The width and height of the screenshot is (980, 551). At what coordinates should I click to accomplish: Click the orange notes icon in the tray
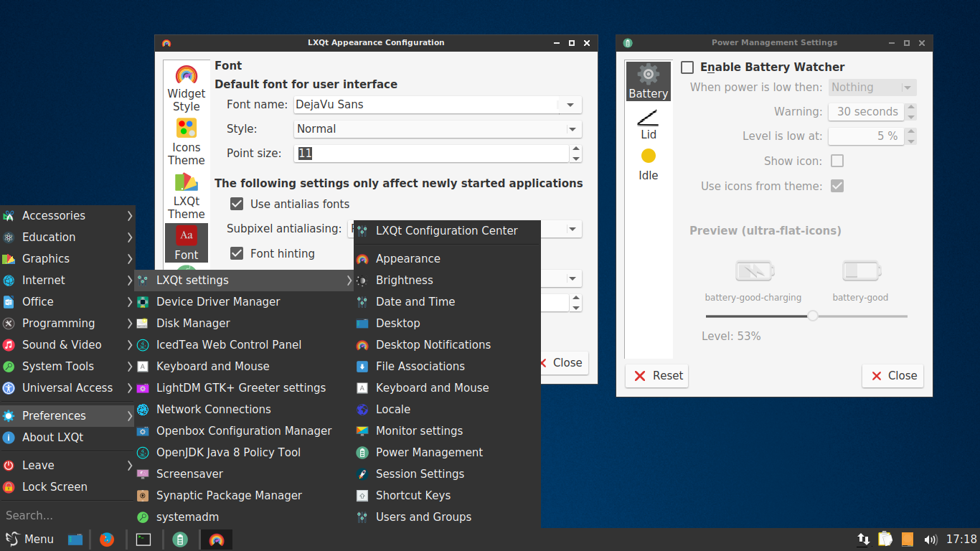click(908, 540)
